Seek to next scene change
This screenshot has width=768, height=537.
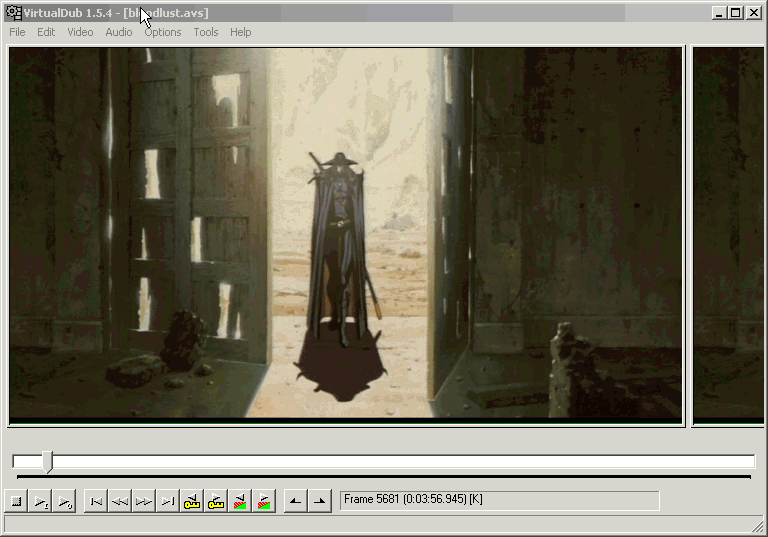click(x=264, y=501)
